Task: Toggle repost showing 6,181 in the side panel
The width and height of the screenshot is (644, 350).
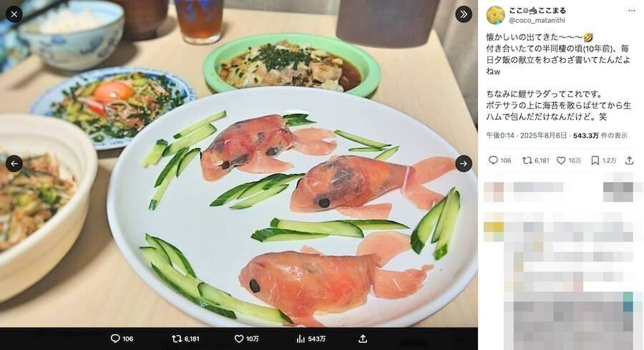Action: [x=527, y=160]
